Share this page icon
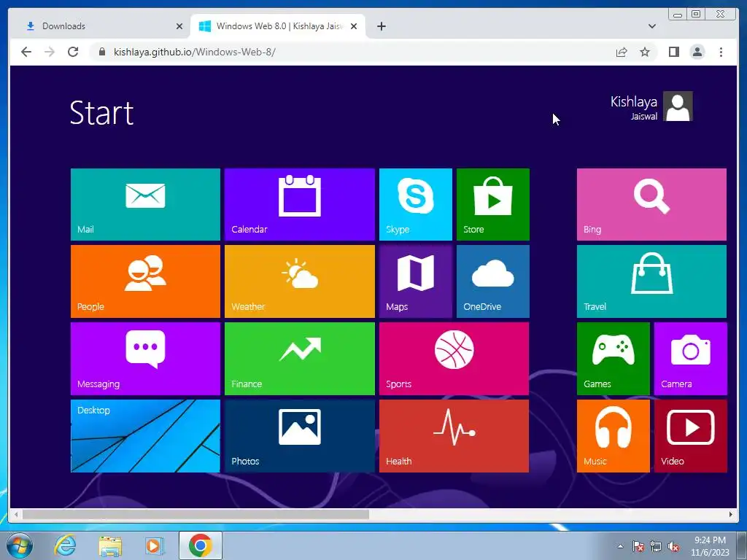 [622, 52]
